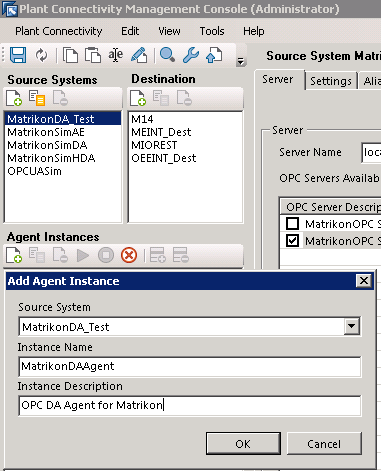Viewport: 381px width, 471px height.
Task: Click delete Agent Instance icon
Action: (60, 255)
